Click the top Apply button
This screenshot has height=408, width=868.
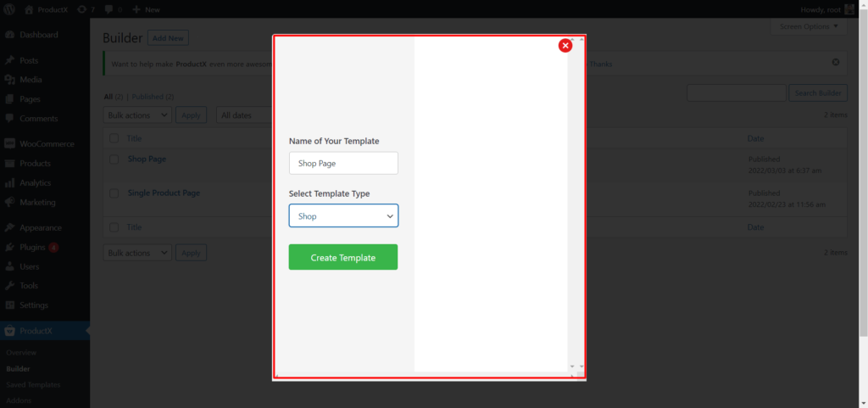pyautogui.click(x=191, y=115)
